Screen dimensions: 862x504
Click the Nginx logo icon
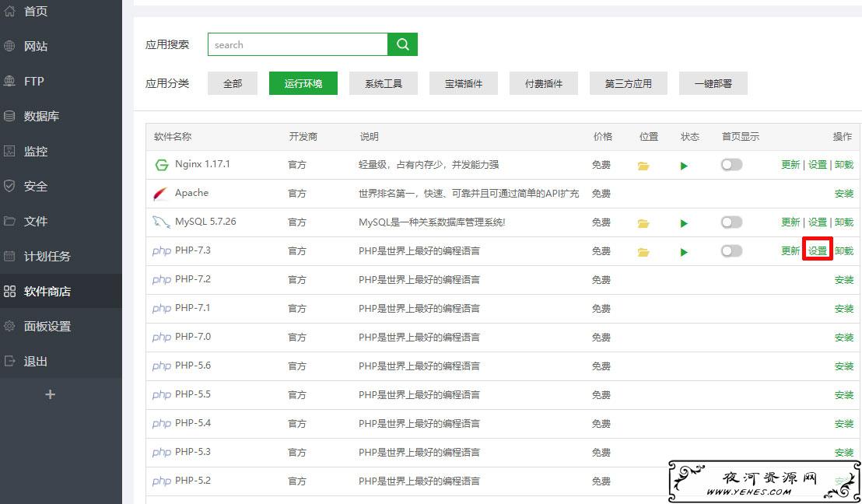click(x=161, y=164)
